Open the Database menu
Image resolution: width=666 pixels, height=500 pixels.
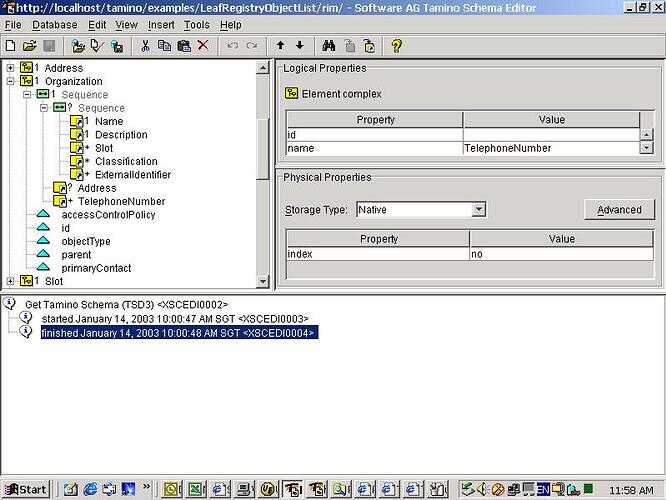tap(55, 25)
